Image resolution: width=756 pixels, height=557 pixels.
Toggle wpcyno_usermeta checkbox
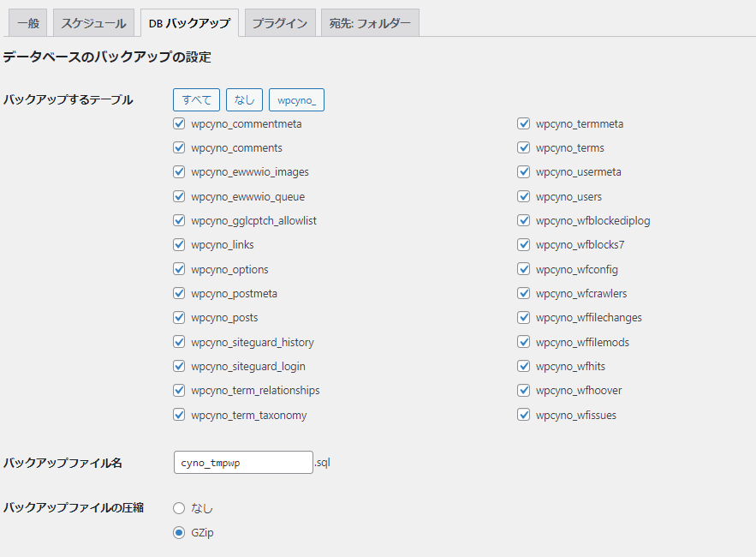coord(524,172)
